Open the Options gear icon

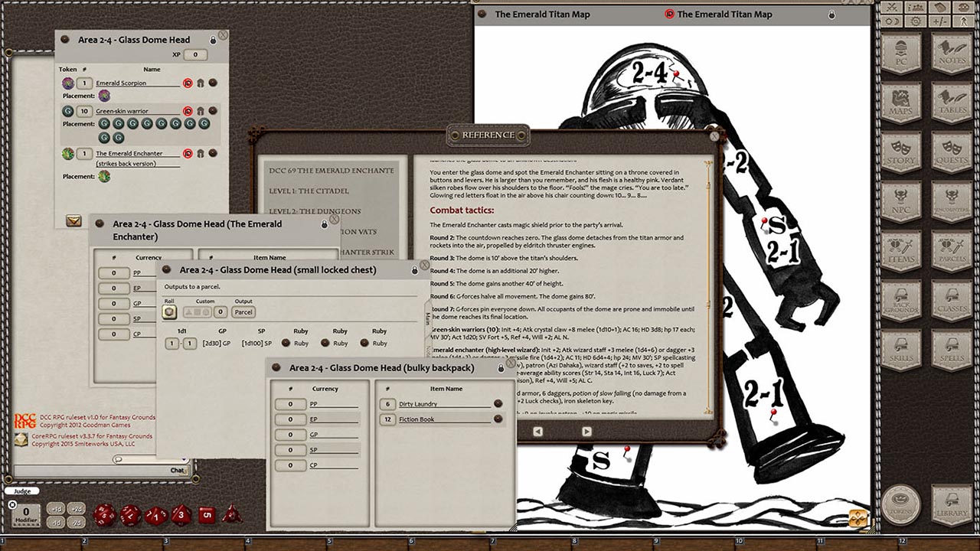coord(916,21)
